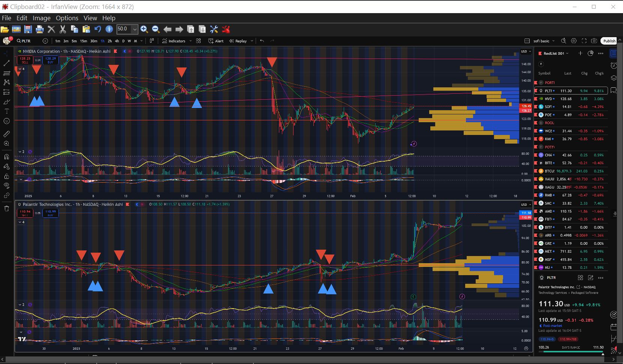Save the image with floppy icon
The width and height of the screenshot is (623, 364).
(x=28, y=29)
